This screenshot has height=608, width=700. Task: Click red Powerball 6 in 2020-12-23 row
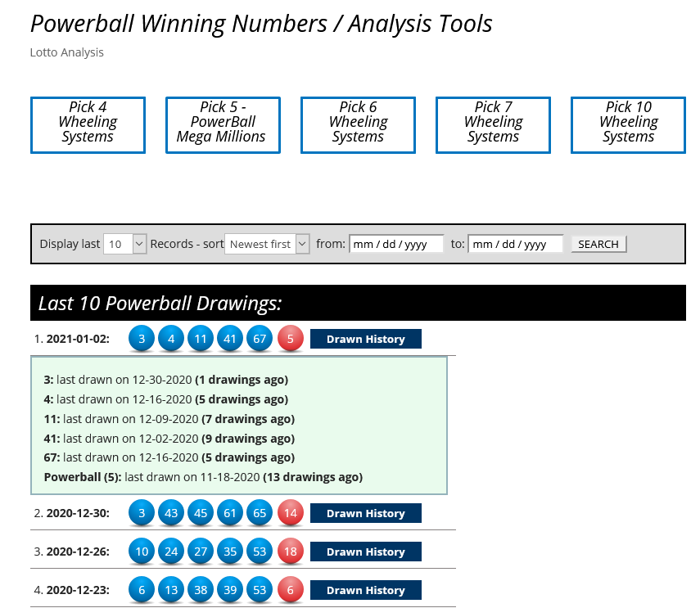[291, 590]
